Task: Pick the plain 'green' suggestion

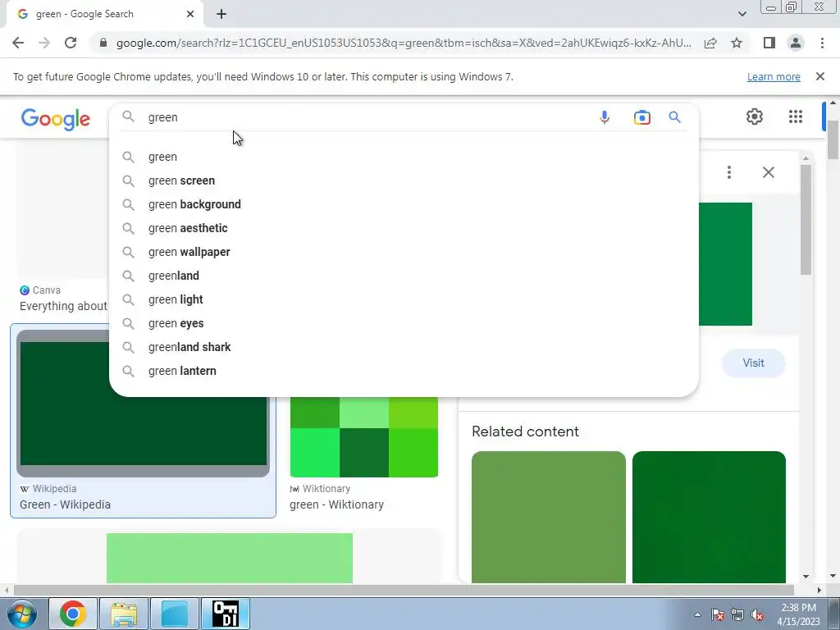Action: (x=404, y=157)
